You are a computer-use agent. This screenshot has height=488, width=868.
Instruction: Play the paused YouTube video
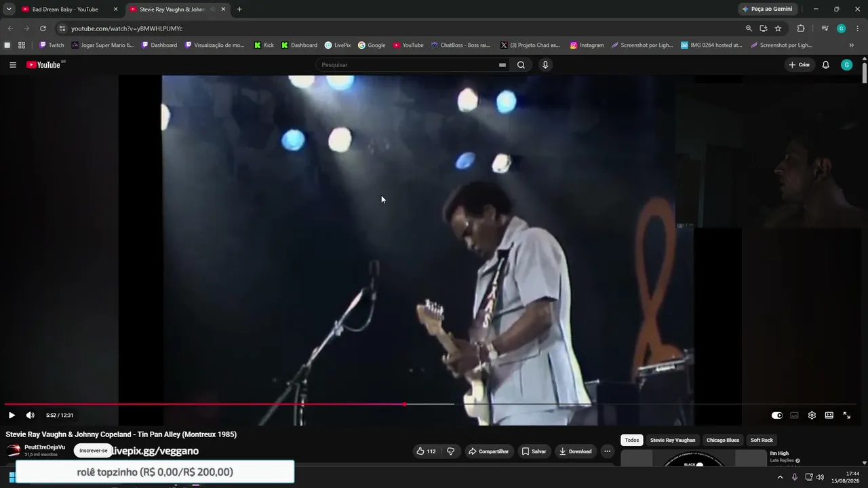coord(12,415)
